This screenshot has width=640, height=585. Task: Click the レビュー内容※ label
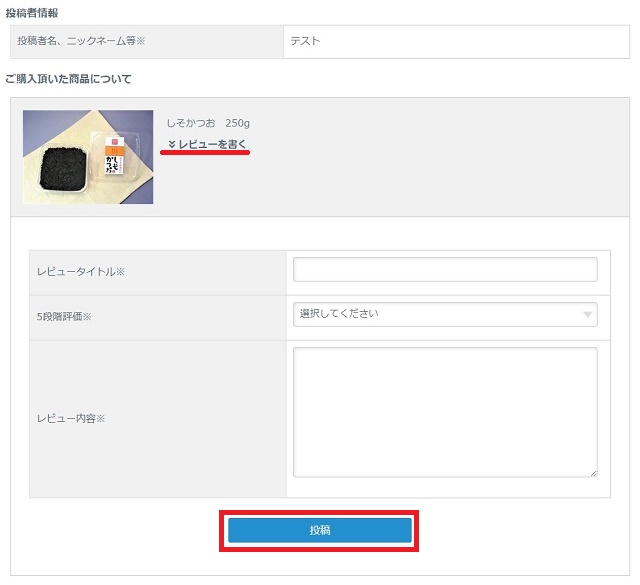(x=71, y=418)
